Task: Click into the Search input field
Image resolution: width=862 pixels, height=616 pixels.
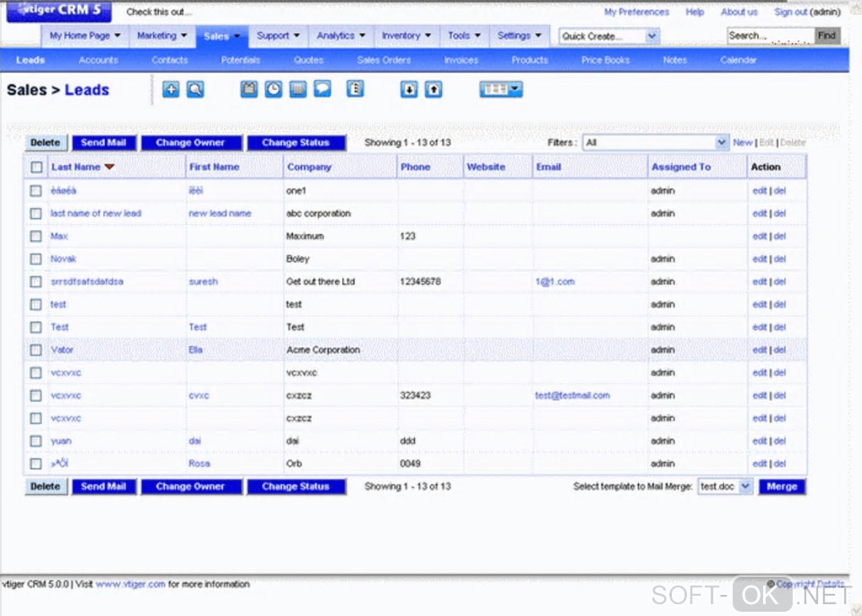Action: click(770, 35)
